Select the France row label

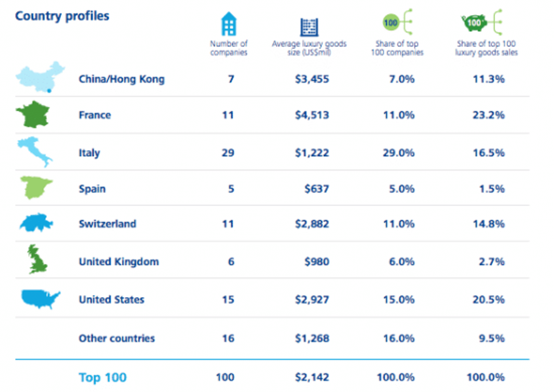tap(95, 115)
